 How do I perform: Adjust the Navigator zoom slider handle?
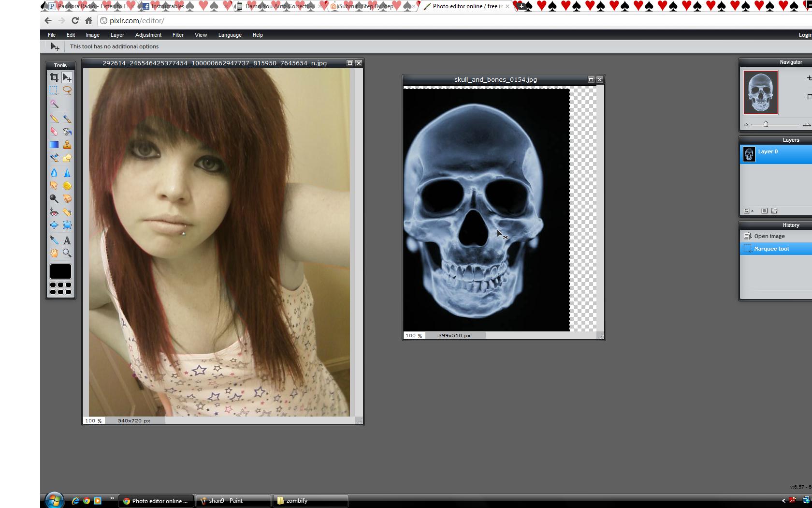766,124
